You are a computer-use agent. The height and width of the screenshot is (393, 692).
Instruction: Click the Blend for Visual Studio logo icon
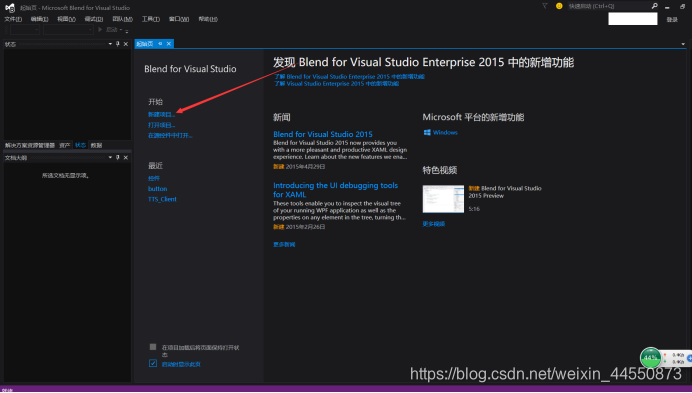(x=10, y=8)
